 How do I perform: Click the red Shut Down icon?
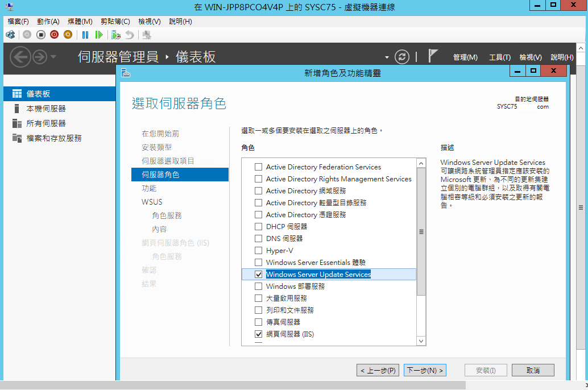55,35
